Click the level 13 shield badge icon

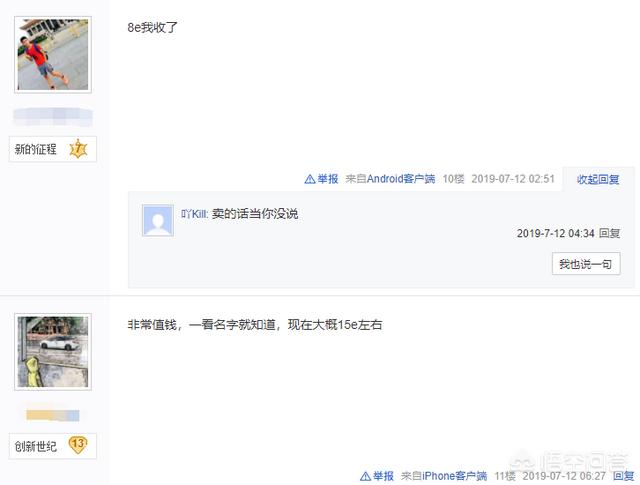coord(78,445)
